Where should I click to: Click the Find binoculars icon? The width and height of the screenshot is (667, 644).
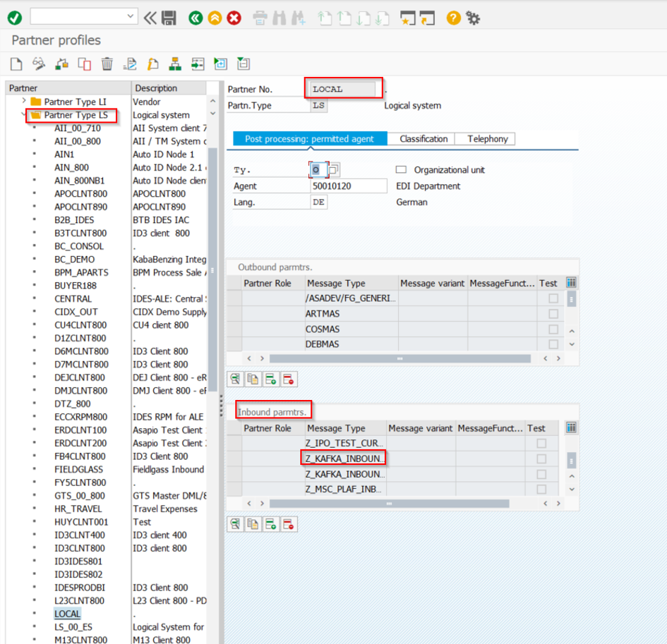[279, 18]
